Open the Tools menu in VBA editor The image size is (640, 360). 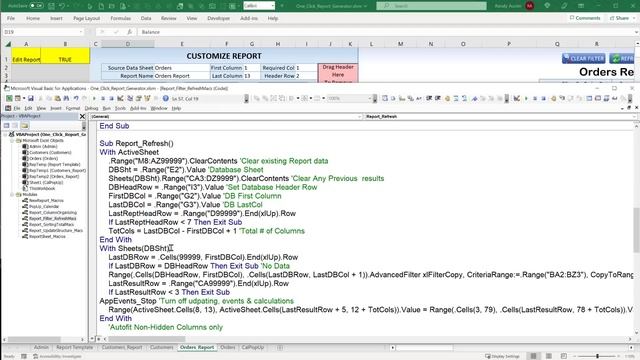[x=120, y=108]
